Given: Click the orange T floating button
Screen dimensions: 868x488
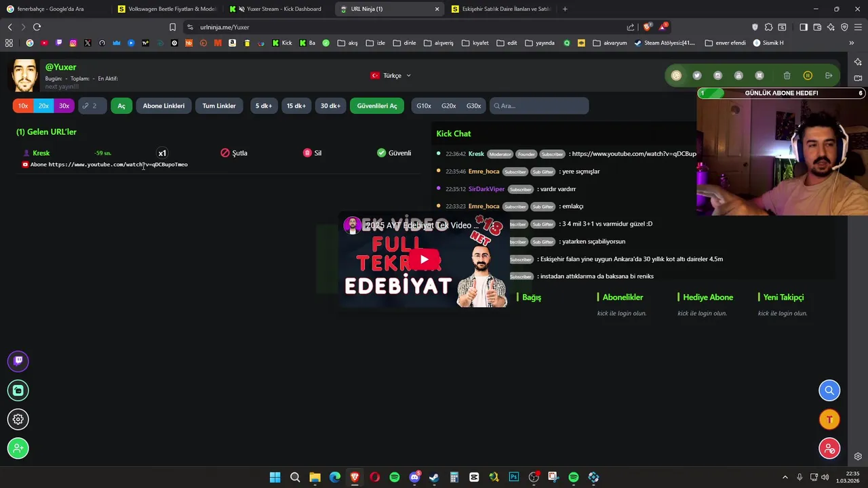Looking at the screenshot, I should click(829, 420).
